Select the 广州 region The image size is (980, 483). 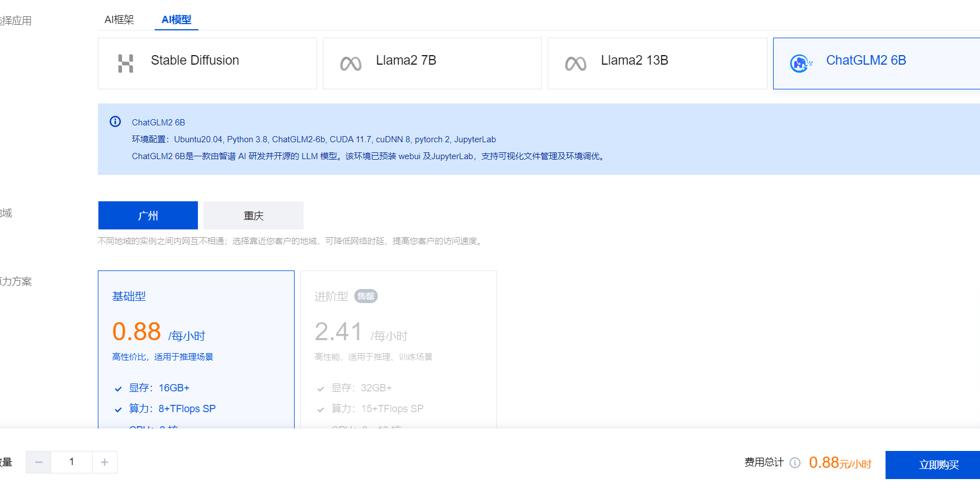(x=148, y=215)
